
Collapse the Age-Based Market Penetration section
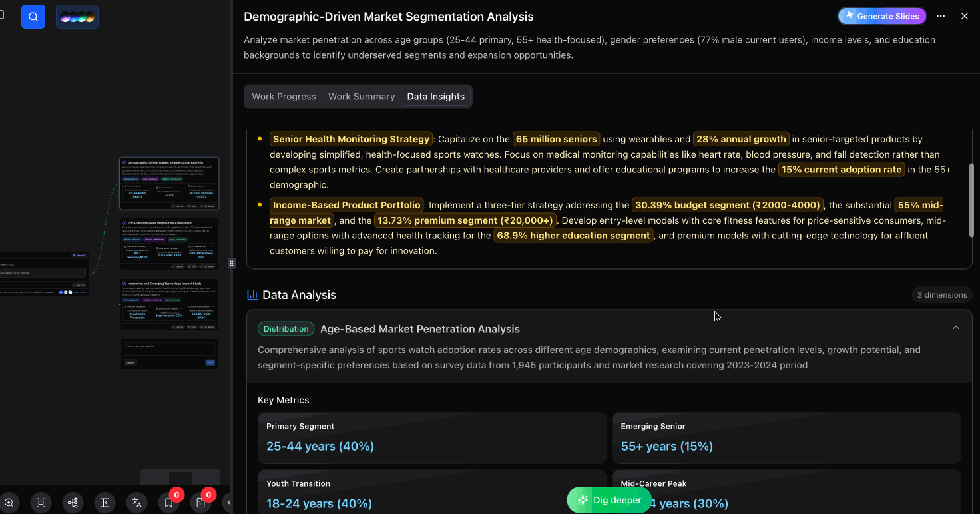[x=956, y=328]
